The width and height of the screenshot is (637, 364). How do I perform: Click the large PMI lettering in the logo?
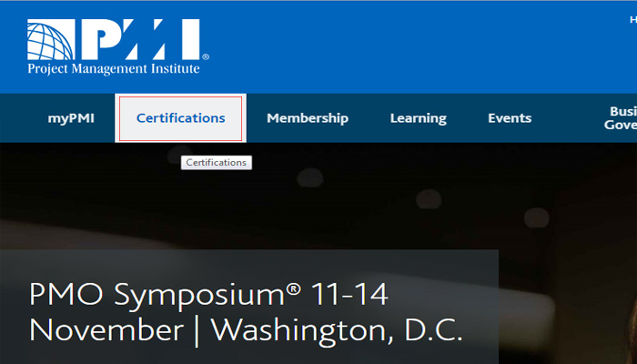click(x=140, y=39)
